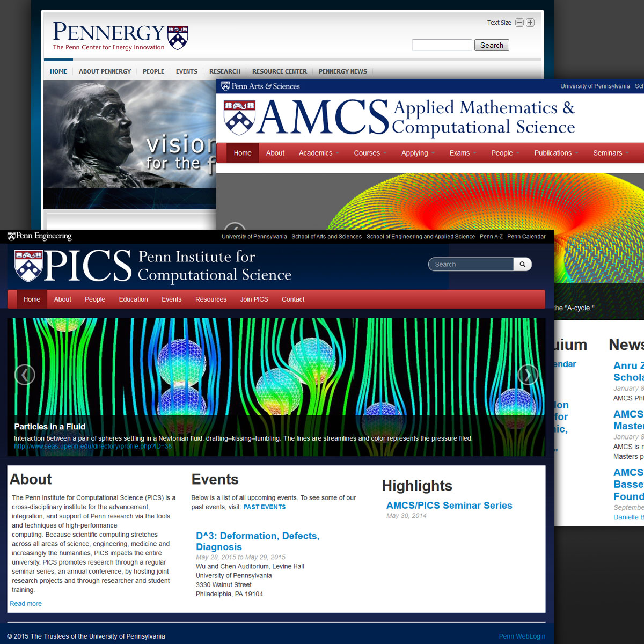Select Home in PICS navigation
The width and height of the screenshot is (644, 644).
pyautogui.click(x=32, y=299)
